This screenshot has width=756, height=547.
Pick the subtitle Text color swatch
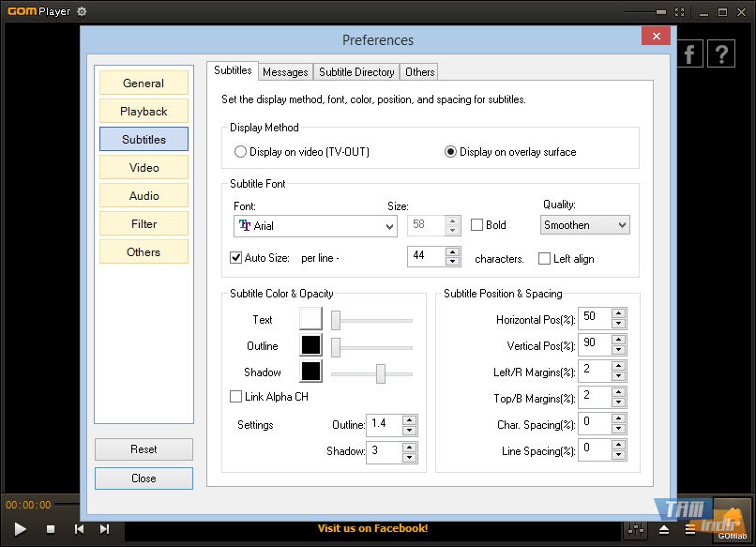click(310, 319)
